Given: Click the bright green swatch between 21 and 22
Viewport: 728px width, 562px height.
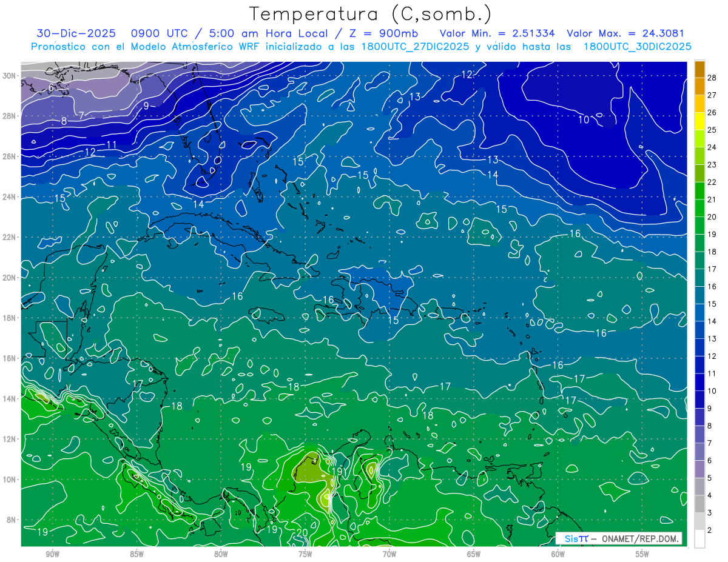Looking at the screenshot, I should pyautogui.click(x=699, y=190).
